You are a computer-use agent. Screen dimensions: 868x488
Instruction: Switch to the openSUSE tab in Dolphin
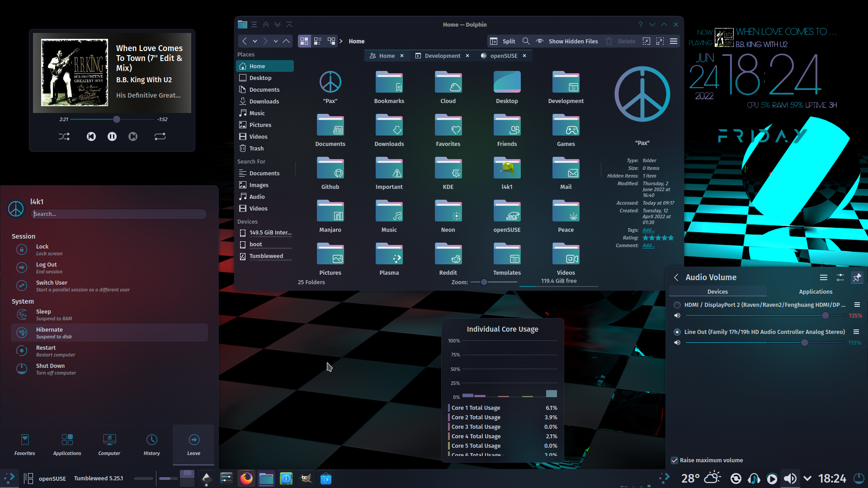[504, 56]
